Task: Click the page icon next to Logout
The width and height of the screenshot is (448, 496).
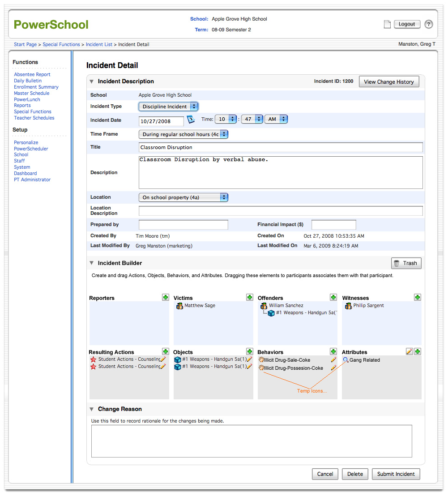Action: tap(388, 25)
